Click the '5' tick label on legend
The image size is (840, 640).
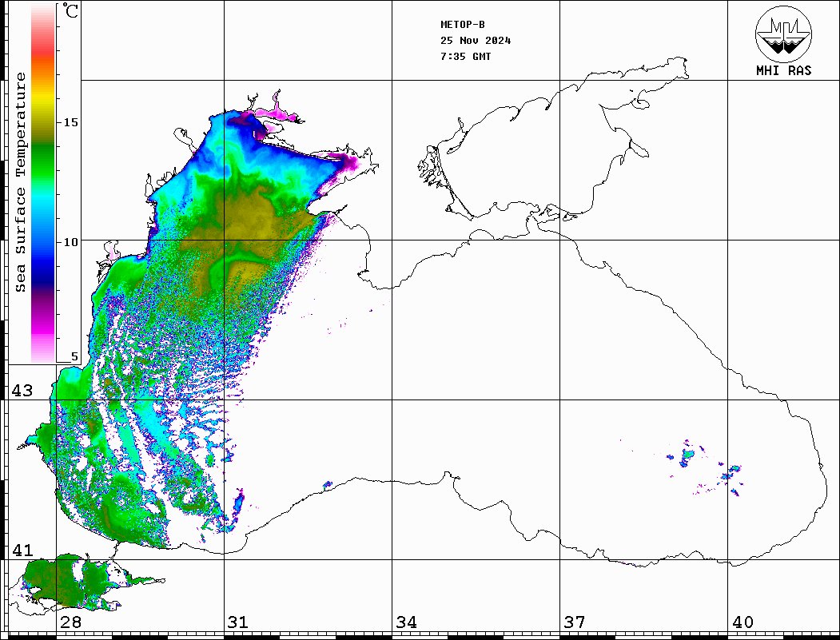[x=74, y=357]
